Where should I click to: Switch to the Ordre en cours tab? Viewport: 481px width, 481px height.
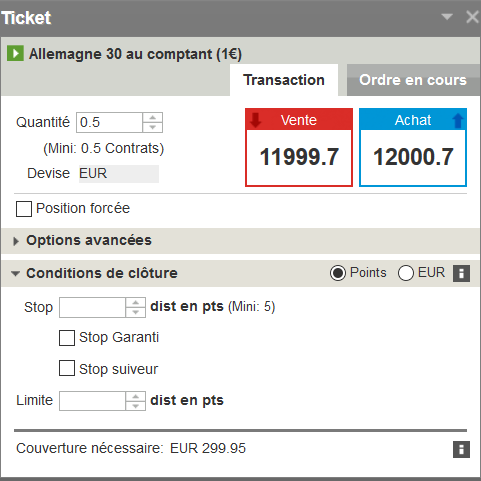(413, 80)
